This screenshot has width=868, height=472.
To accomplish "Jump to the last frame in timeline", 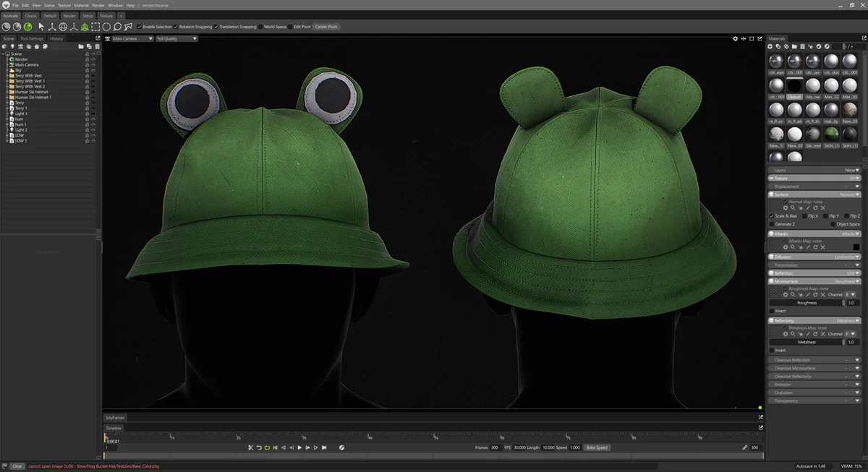I will coord(324,447).
